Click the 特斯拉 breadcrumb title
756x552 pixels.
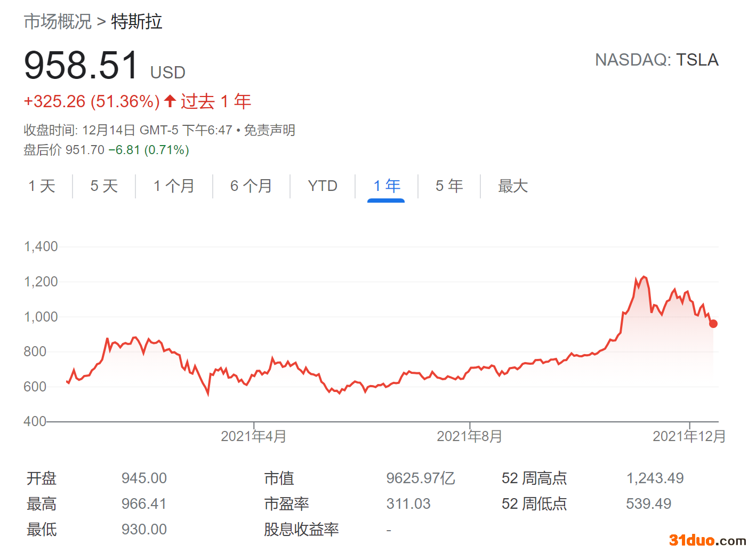(x=136, y=22)
